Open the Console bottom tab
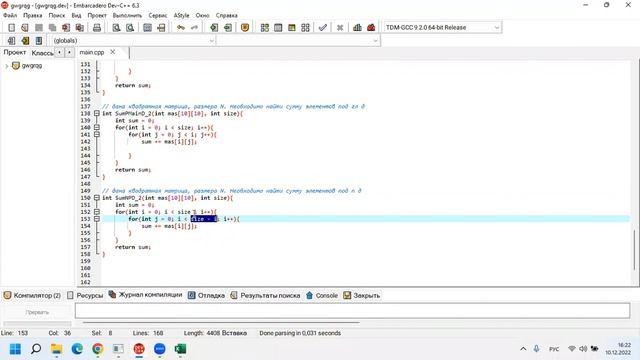 click(x=322, y=295)
